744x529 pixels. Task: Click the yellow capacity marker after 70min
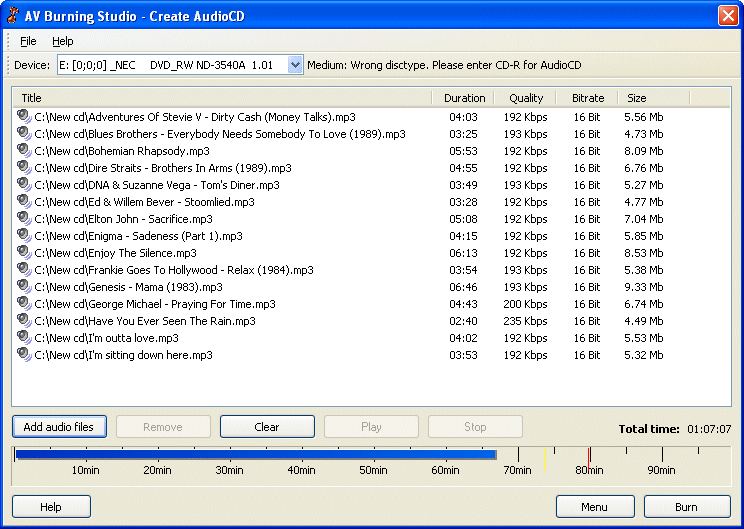[546, 459]
